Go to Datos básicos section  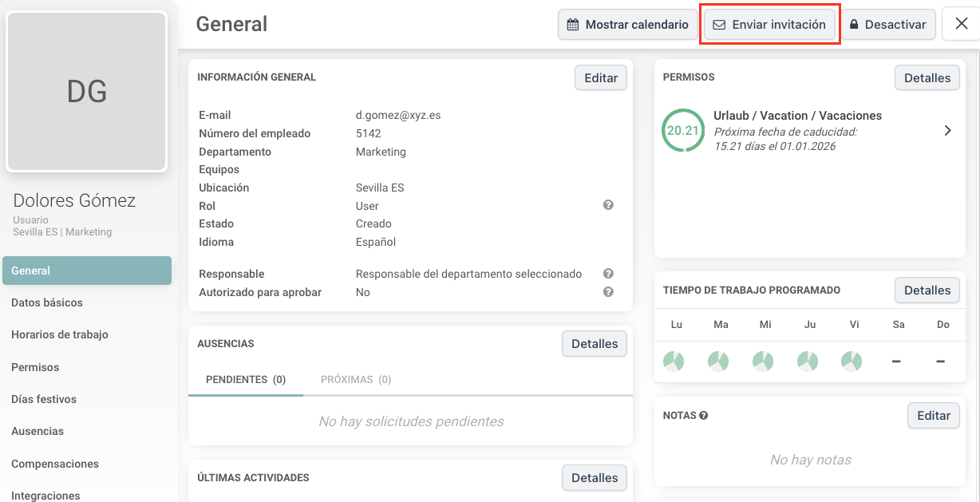click(47, 302)
